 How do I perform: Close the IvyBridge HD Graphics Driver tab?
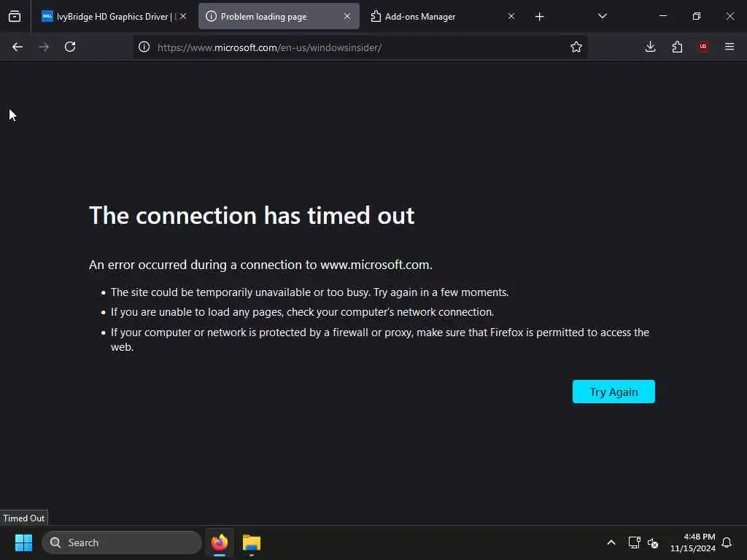pos(183,16)
